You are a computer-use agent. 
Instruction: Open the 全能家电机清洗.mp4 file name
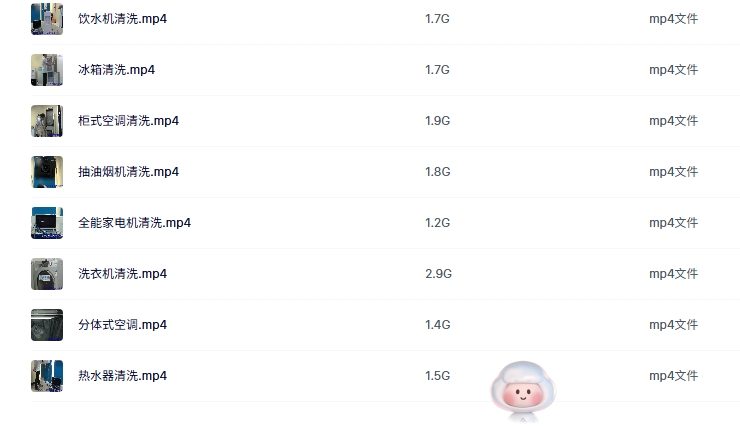point(134,223)
